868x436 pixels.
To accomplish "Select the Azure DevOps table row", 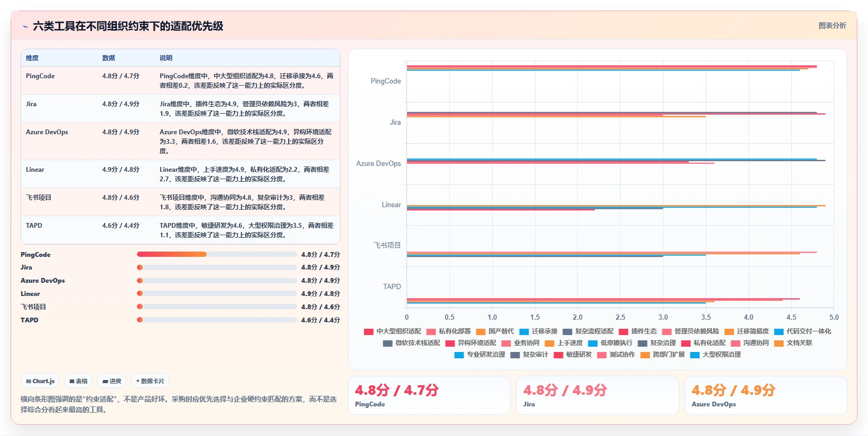I will click(180, 141).
